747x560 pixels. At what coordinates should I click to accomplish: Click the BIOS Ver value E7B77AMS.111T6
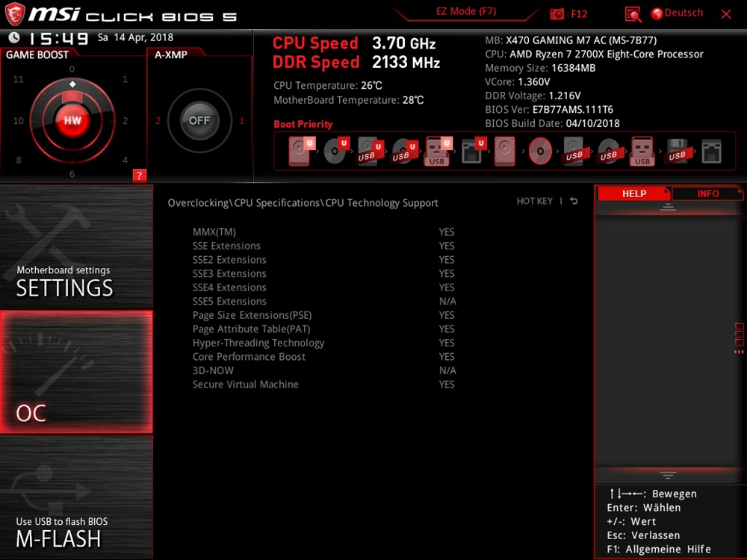click(573, 110)
